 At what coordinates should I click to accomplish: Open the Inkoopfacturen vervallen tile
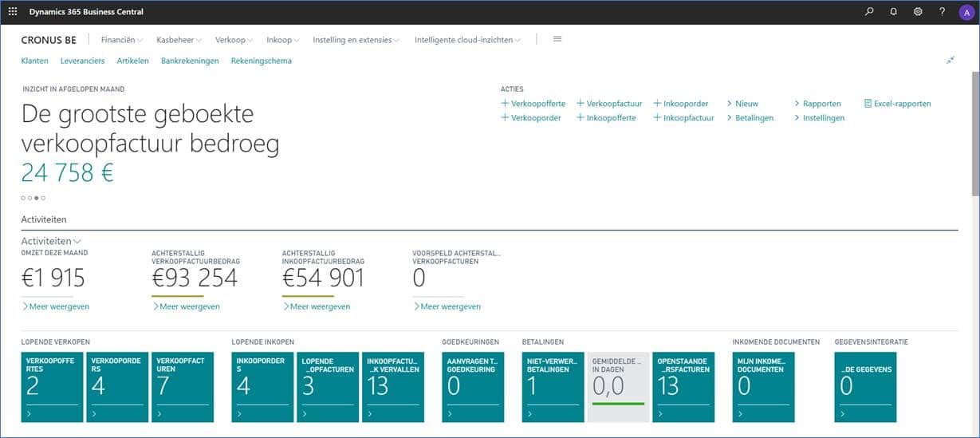pyautogui.click(x=393, y=387)
